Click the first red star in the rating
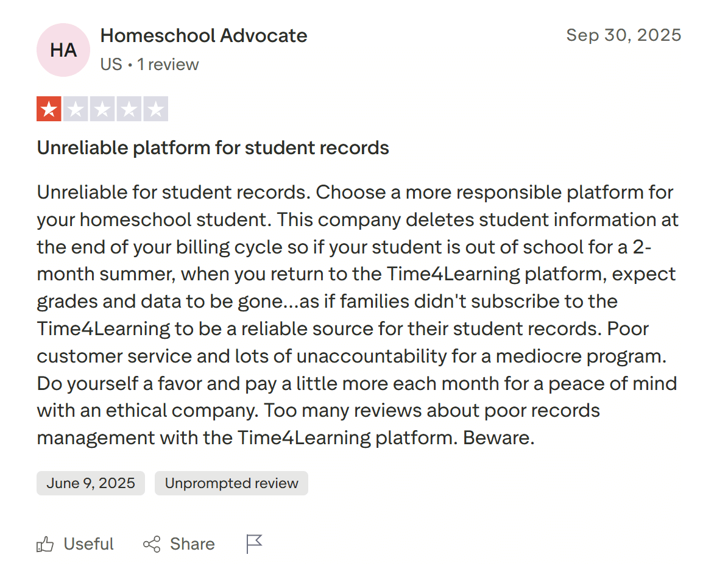 [x=49, y=108]
